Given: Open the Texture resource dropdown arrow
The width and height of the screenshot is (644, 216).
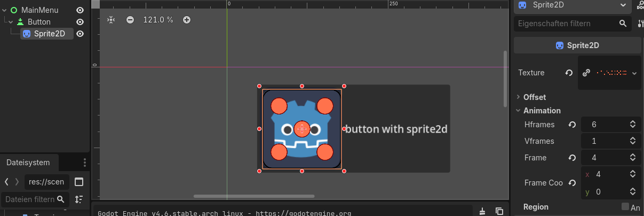Looking at the screenshot, I should 634,73.
